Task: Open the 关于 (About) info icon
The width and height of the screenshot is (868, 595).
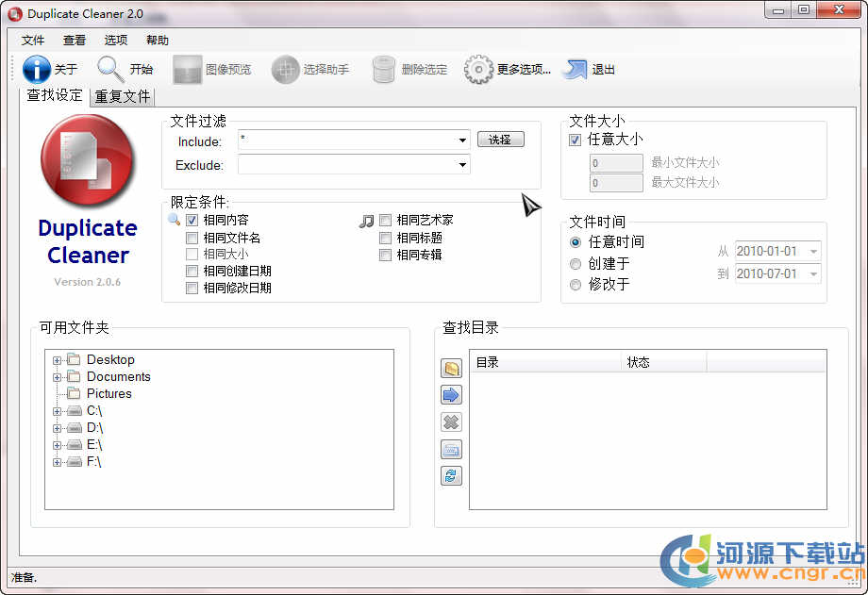Action: [35, 68]
